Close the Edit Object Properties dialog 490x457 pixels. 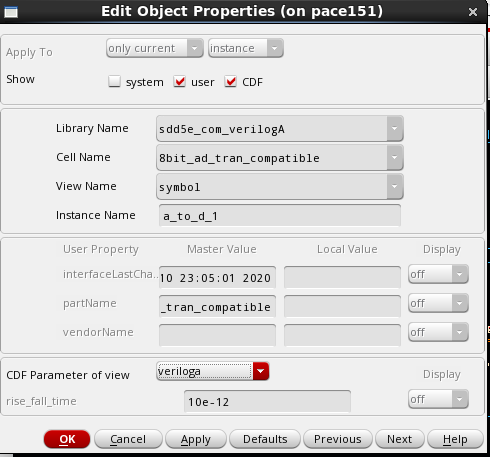click(473, 12)
